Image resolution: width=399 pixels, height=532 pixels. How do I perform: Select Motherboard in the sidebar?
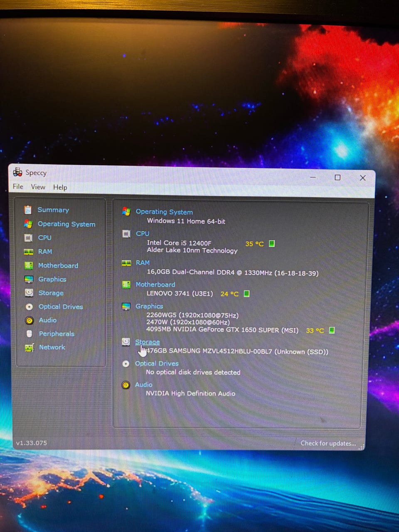(x=58, y=265)
